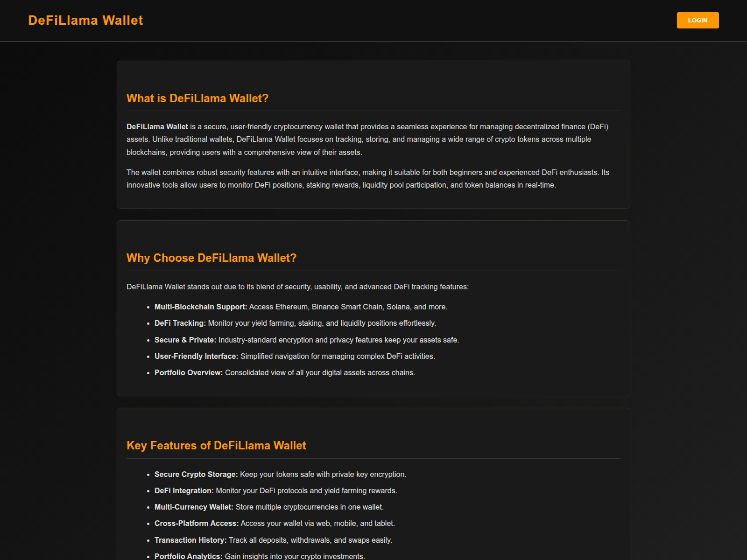
Task: Click the 'Secure Crypto Storage:' list item
Action: (x=280, y=474)
